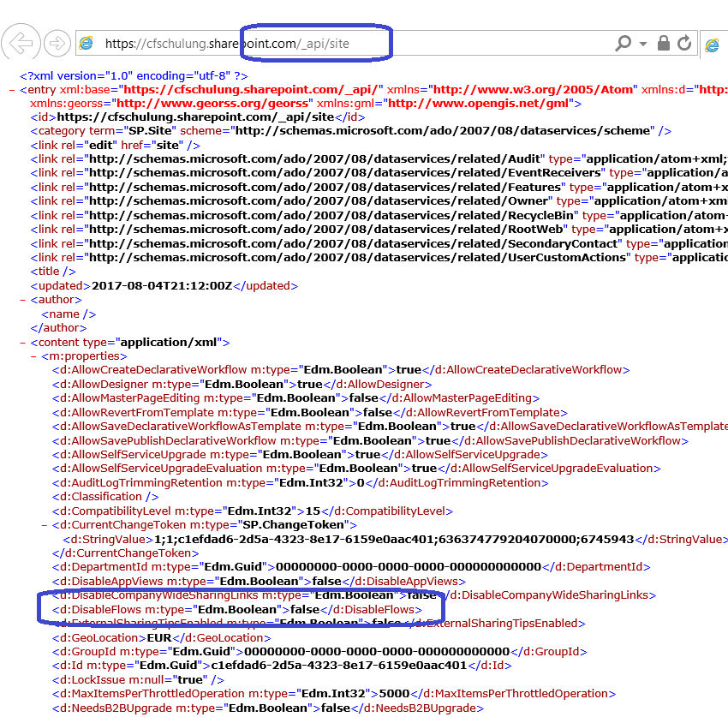This screenshot has height=717, width=728.
Task: Select the AllowSelfServiceUpgradeEvaluation true value
Action: [424, 468]
